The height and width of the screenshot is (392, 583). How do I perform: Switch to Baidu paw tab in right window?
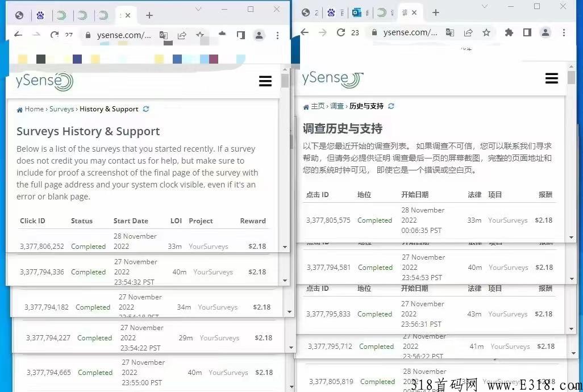click(x=331, y=12)
